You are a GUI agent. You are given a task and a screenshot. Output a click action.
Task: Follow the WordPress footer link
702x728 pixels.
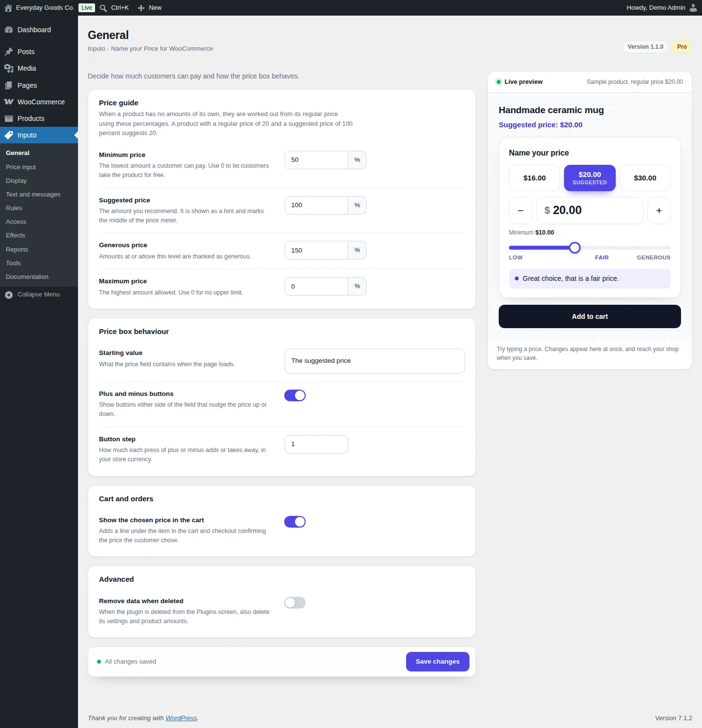tap(181, 718)
